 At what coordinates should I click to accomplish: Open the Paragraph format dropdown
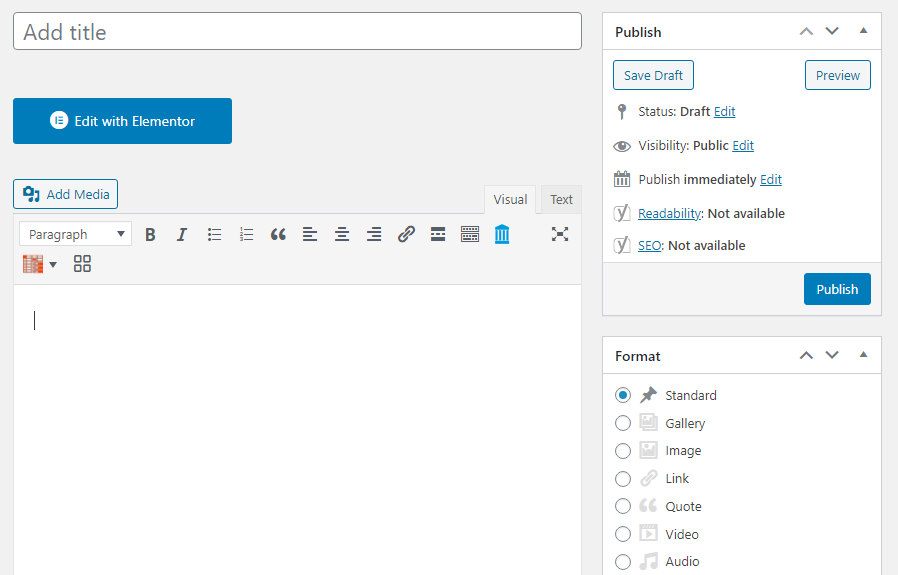coord(76,234)
